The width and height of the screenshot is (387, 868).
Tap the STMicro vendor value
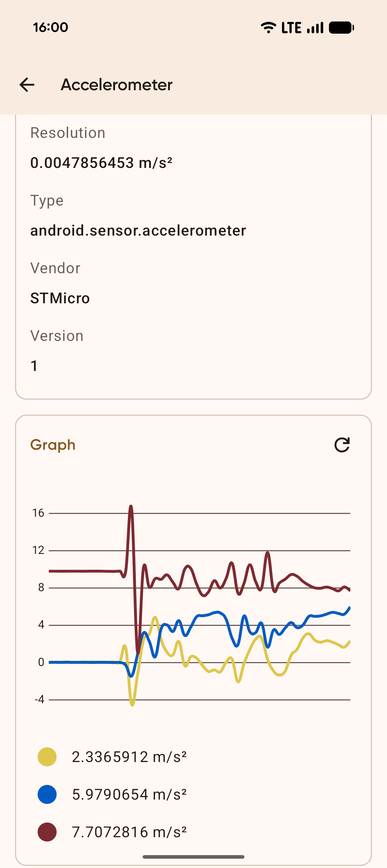click(60, 298)
